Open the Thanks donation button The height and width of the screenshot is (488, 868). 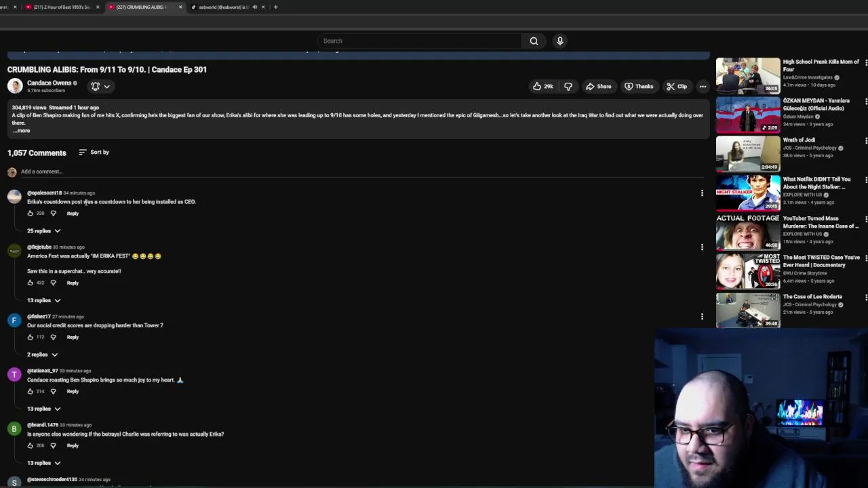[x=639, y=86]
